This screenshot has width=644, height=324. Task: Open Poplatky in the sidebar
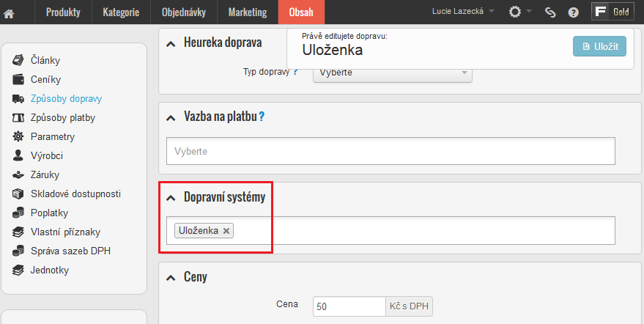49,213
